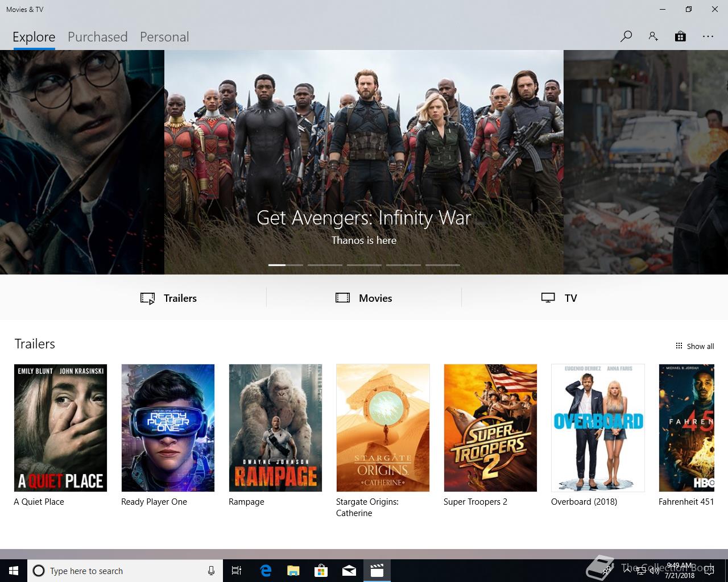
Task: Minimize the Movies & TV window
Action: click(663, 9)
